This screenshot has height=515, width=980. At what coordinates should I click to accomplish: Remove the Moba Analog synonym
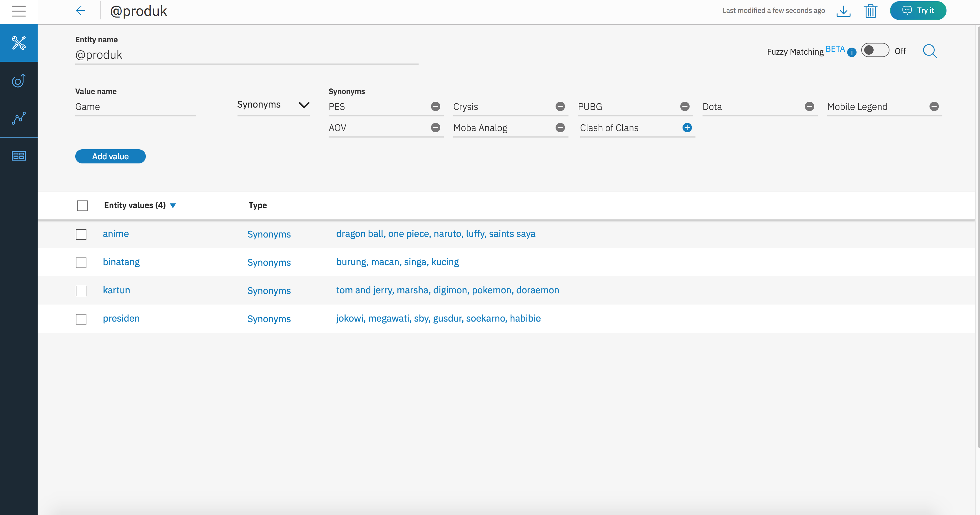[x=560, y=128]
